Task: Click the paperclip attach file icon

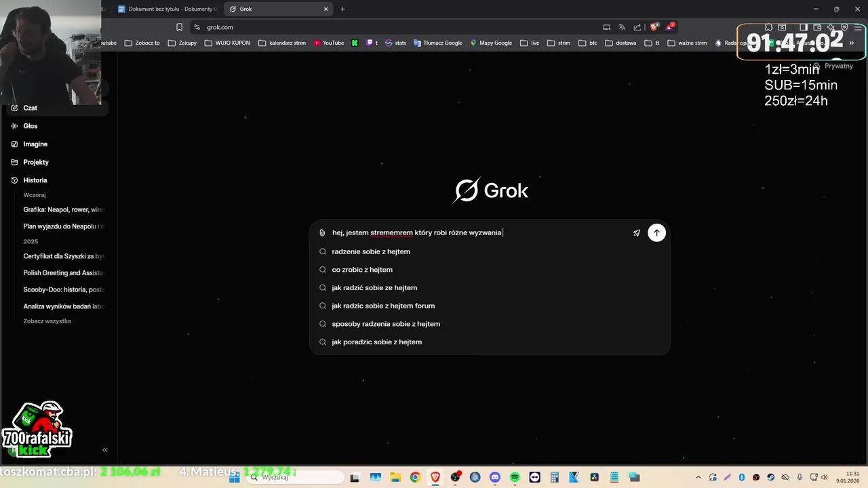Action: tap(322, 232)
